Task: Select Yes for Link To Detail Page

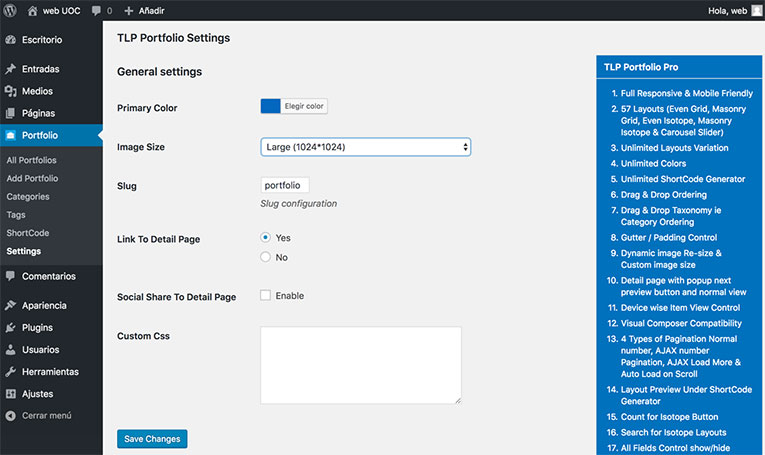Action: (x=265, y=237)
